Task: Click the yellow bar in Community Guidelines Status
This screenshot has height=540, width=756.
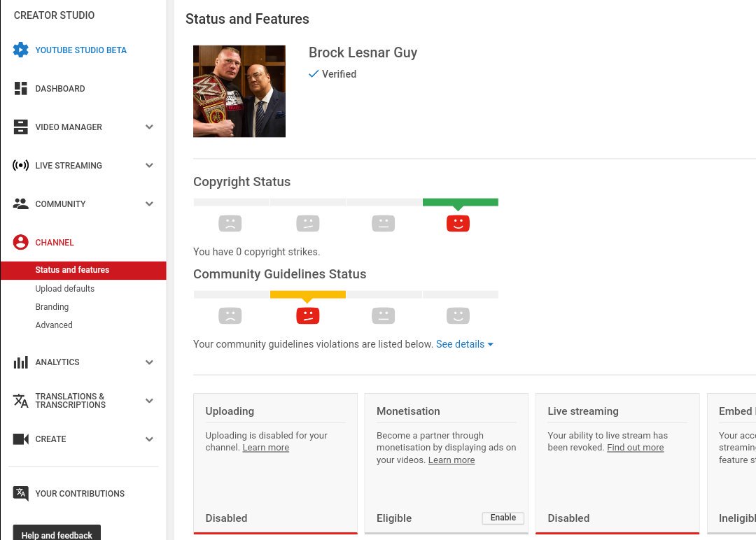Action: coord(307,294)
